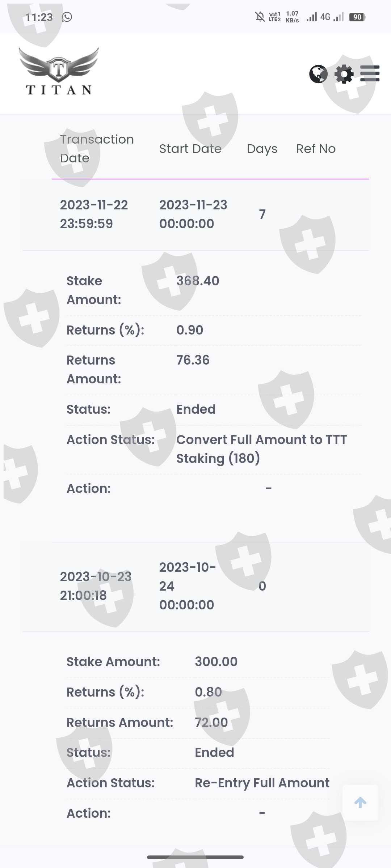This screenshot has height=868, width=391.
Task: Tap the 368.40 stake amount value
Action: pyautogui.click(x=198, y=281)
